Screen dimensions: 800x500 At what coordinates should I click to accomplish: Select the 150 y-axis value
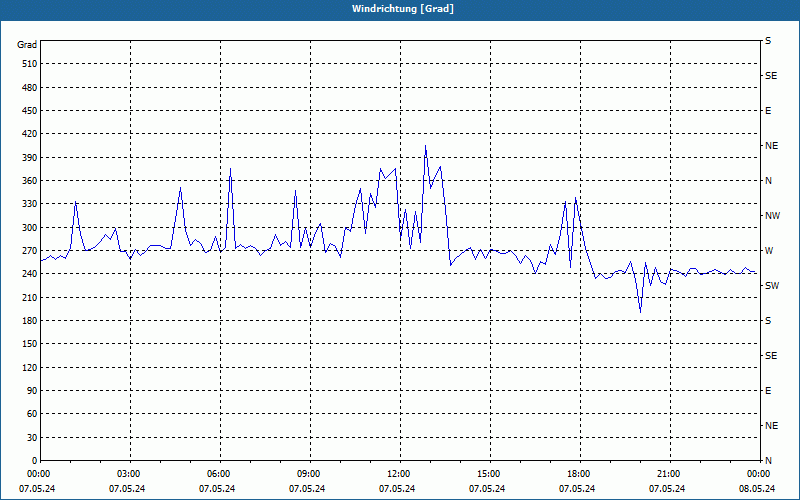(30, 344)
